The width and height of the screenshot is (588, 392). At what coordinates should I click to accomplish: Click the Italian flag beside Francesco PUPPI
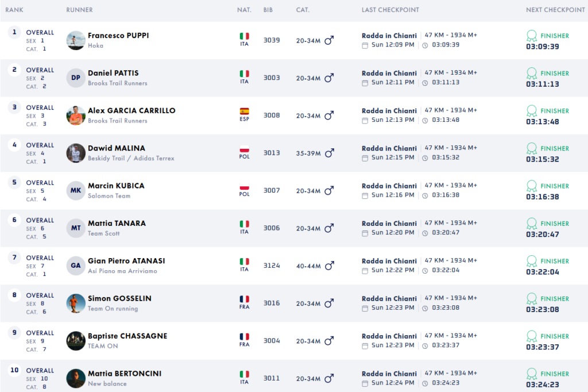[244, 36]
